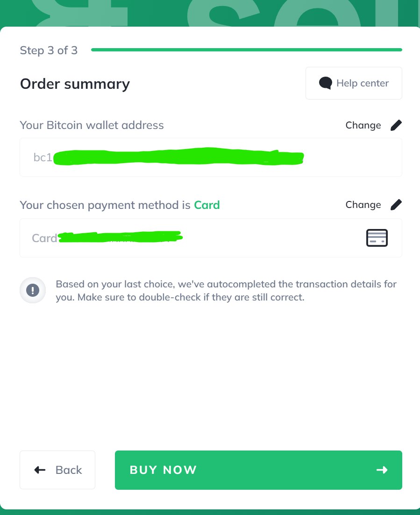Click the right arrow icon on BUY NOW

click(382, 470)
